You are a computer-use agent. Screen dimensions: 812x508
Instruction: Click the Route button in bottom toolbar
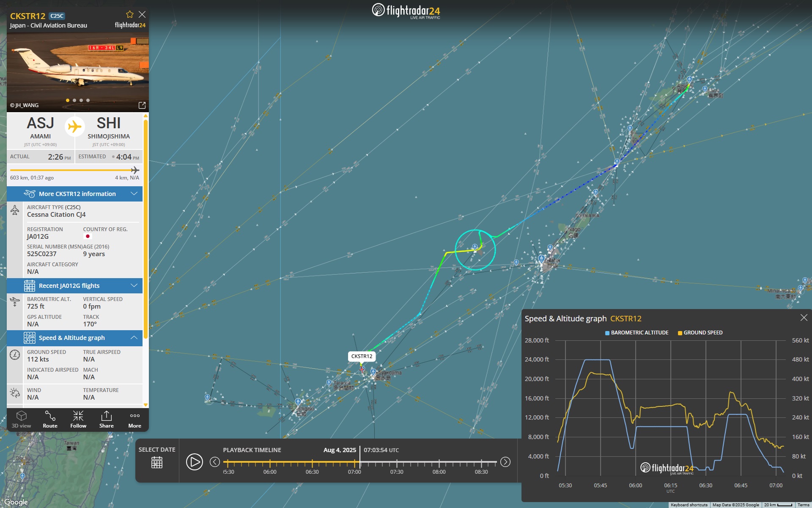[50, 419]
